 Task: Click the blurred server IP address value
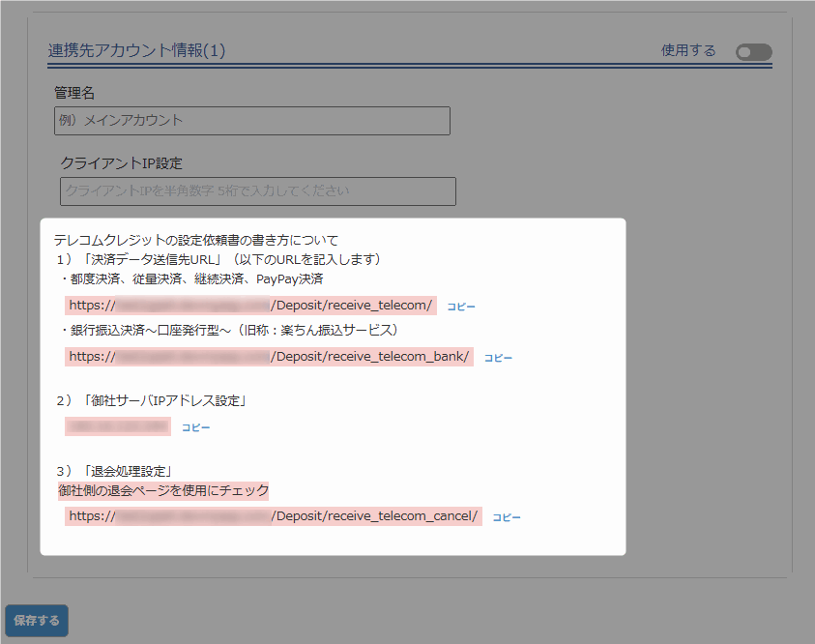coord(118,426)
